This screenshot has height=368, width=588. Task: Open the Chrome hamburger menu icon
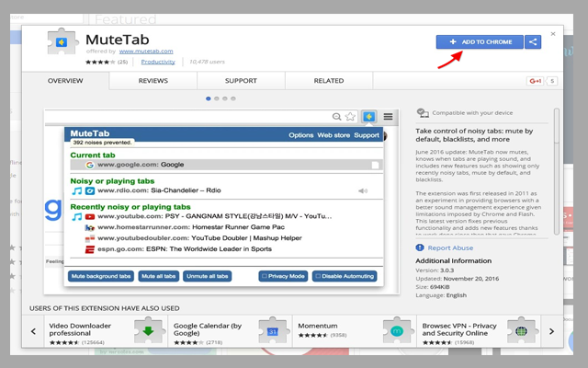[388, 117]
